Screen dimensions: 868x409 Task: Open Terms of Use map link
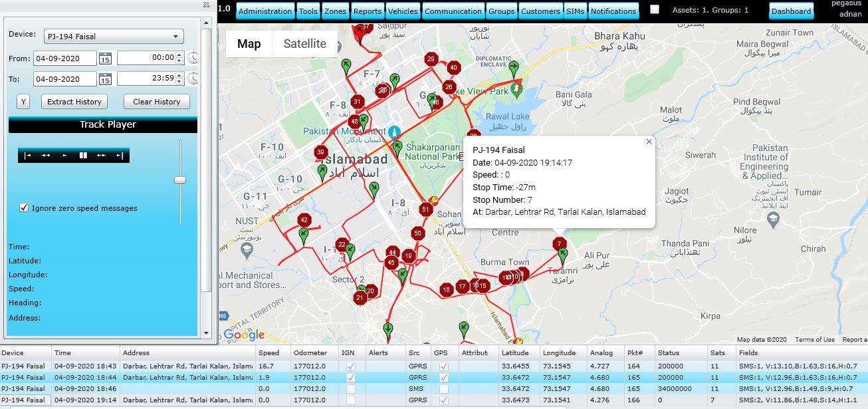pos(815,340)
